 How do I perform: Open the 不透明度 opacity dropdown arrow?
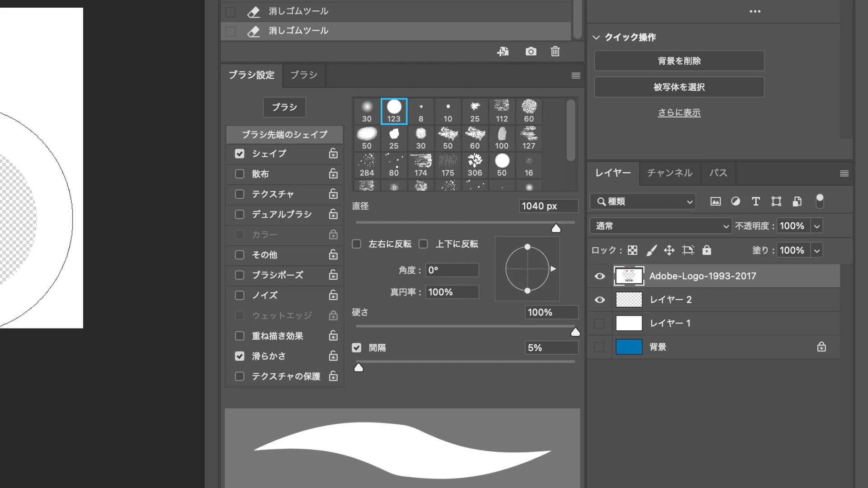tap(816, 226)
